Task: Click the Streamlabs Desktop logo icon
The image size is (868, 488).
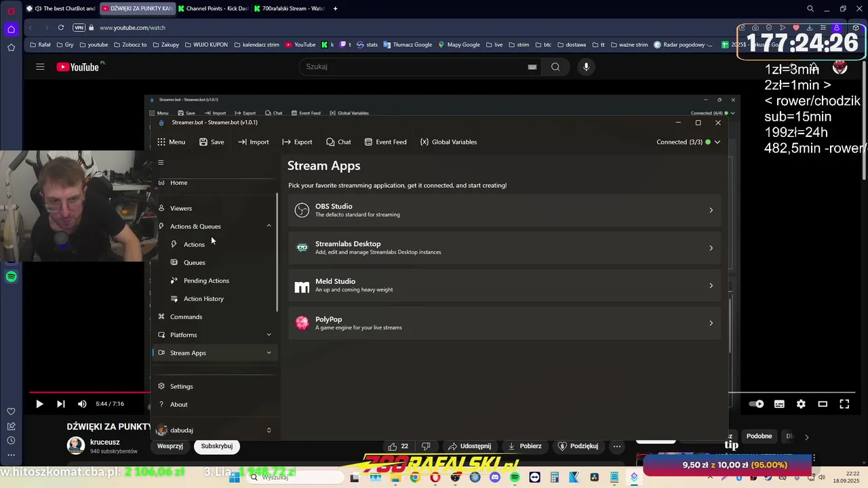Action: click(x=302, y=247)
